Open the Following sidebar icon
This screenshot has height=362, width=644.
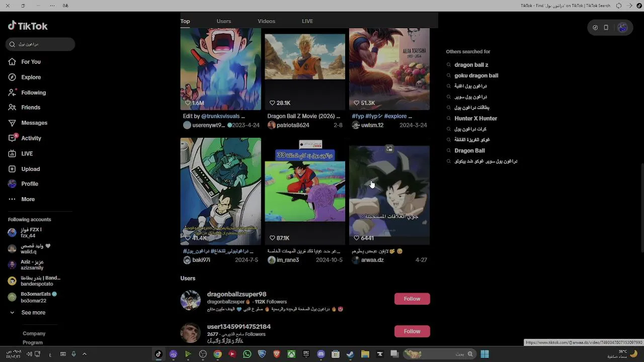pos(12,93)
